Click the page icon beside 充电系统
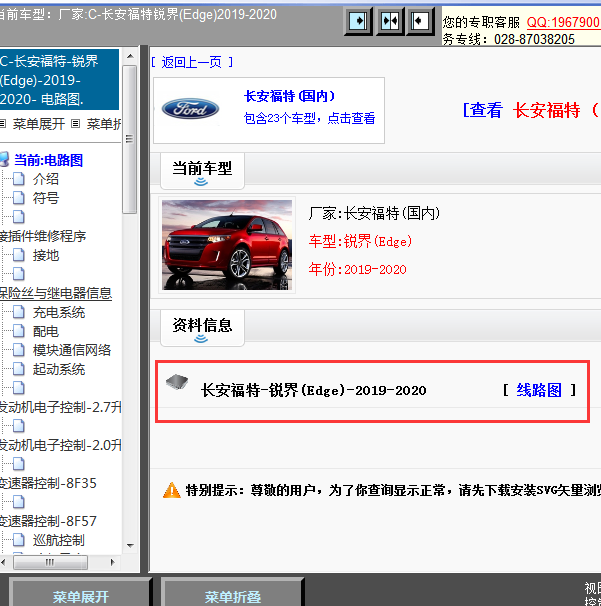 (x=19, y=312)
